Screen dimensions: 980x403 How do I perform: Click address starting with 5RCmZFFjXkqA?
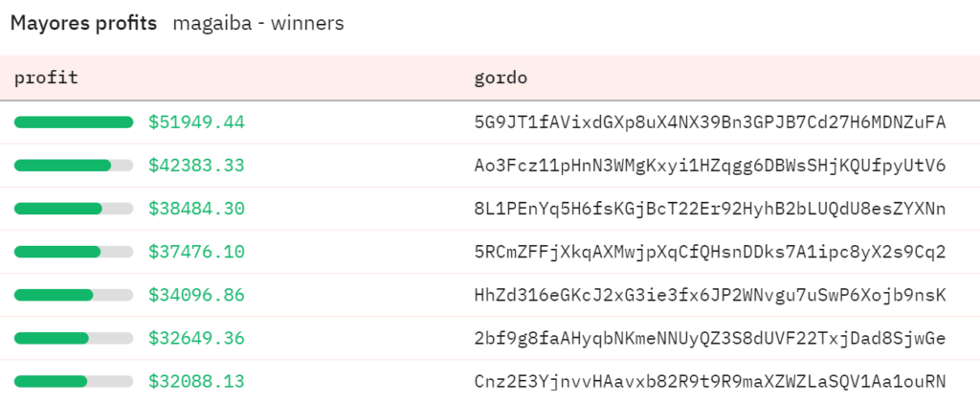tap(710, 252)
